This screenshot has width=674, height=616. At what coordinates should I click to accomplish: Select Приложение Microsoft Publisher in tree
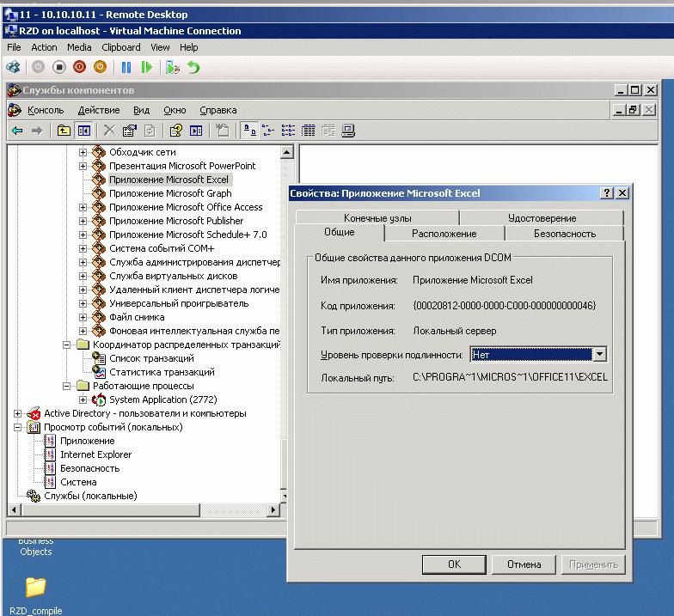[x=176, y=221]
